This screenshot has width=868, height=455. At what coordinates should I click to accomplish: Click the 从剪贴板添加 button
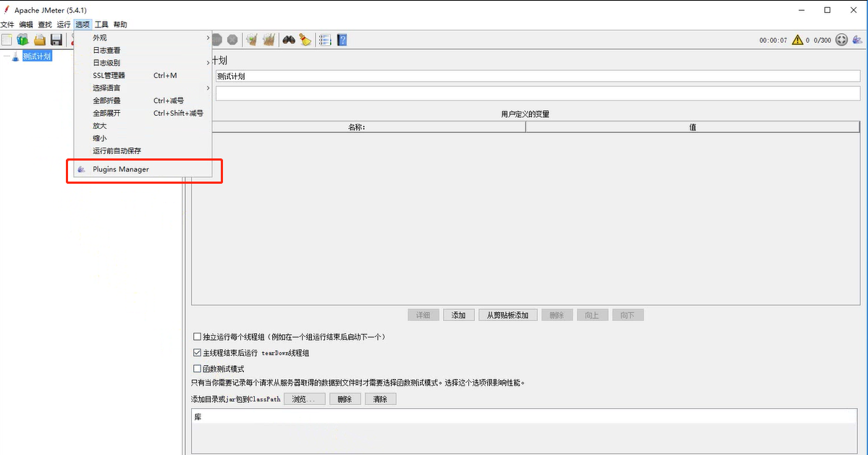pyautogui.click(x=507, y=315)
